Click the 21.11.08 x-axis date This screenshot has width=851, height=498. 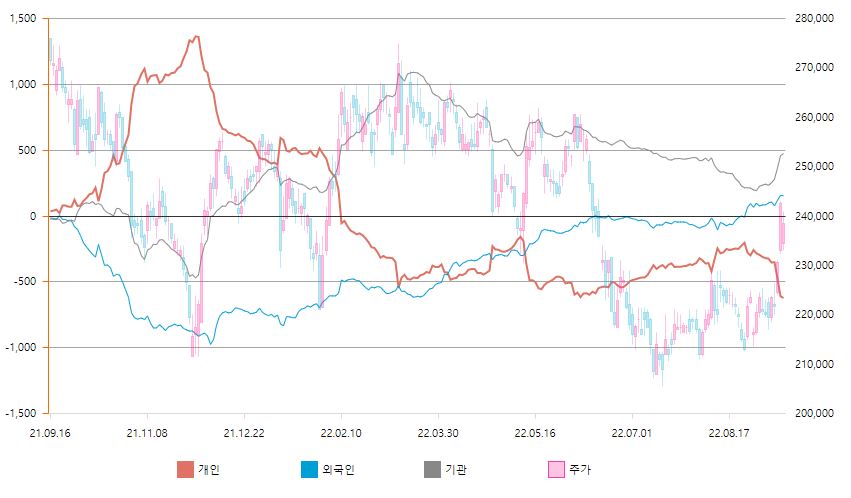tap(146, 433)
